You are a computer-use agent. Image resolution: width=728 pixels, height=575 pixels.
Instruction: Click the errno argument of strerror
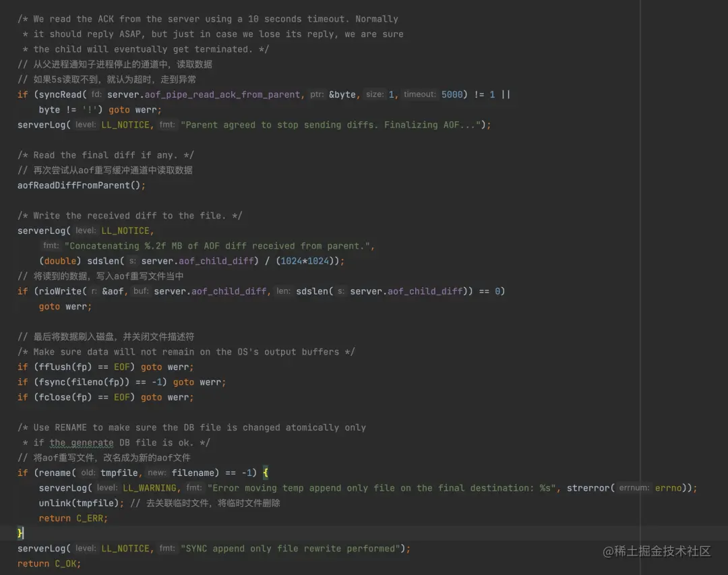(x=668, y=488)
